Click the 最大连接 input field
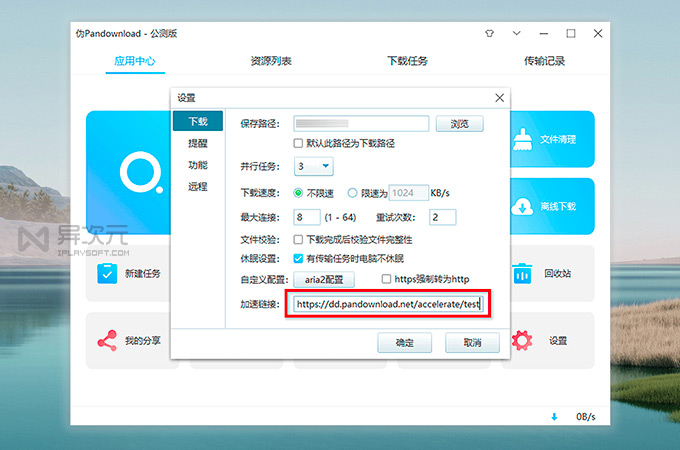 [x=307, y=217]
